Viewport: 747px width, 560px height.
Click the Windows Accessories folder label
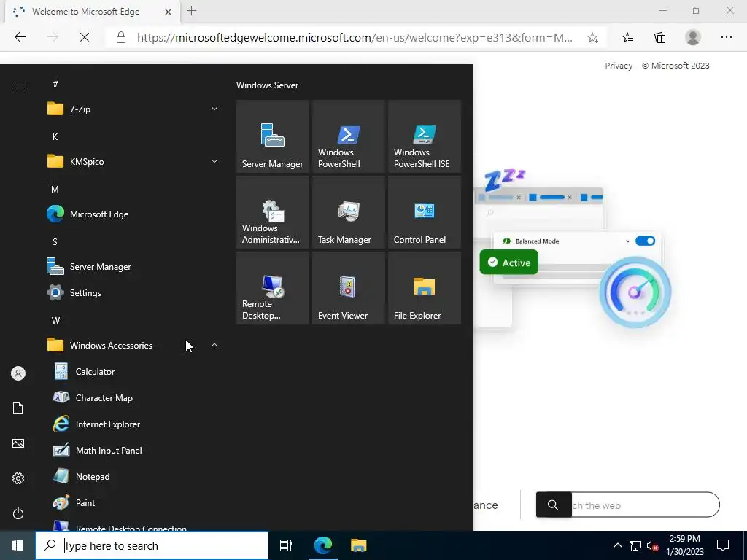pos(111,345)
